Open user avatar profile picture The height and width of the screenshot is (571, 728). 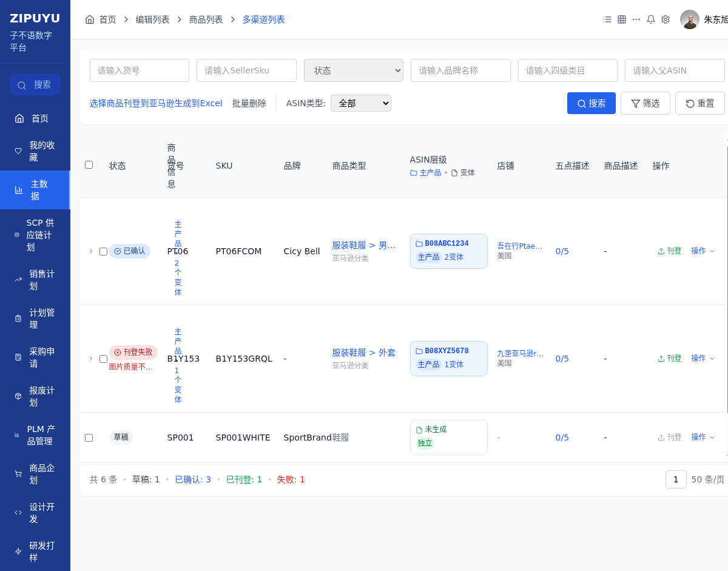(690, 19)
